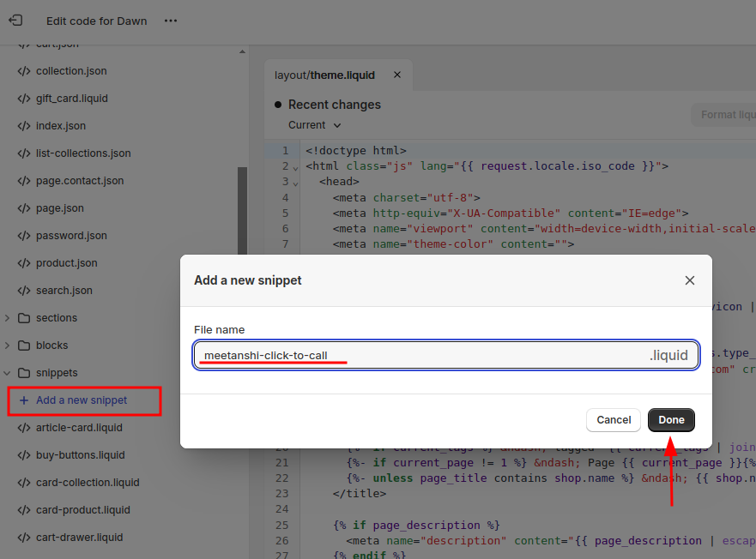This screenshot has height=559, width=756.
Task: Expand the blocks folder
Action: (x=7, y=346)
